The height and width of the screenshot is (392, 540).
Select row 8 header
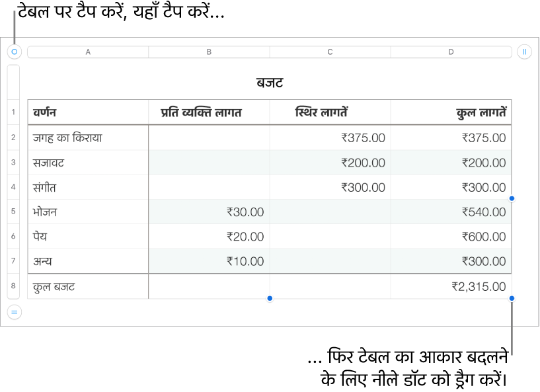tap(13, 286)
